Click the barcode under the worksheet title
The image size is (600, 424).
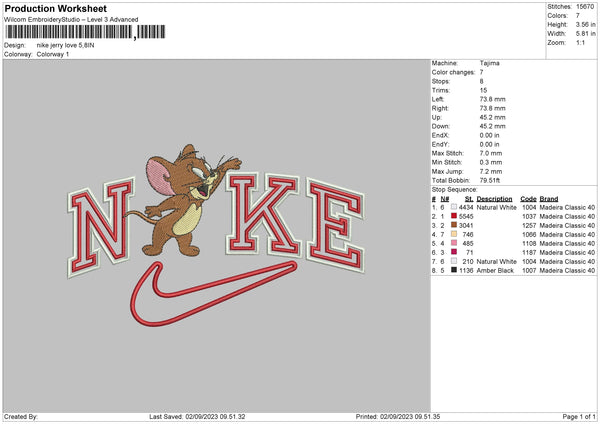pyautogui.click(x=85, y=32)
